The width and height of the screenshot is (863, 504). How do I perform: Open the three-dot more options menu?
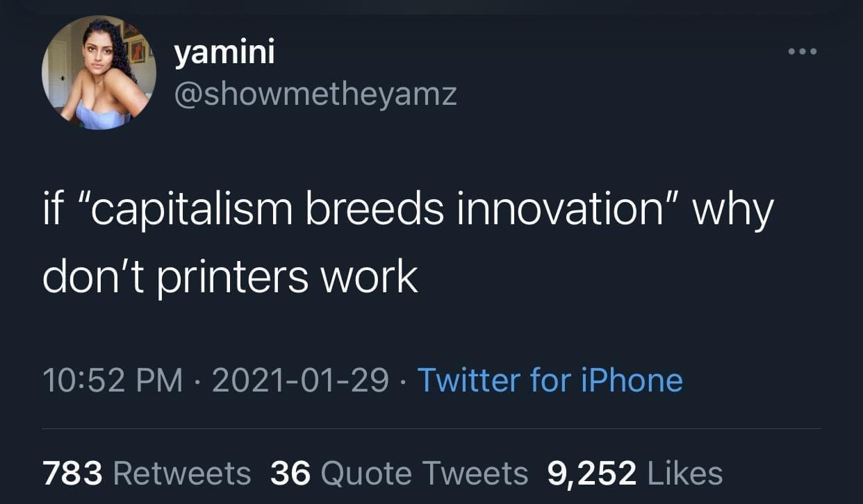[802, 52]
